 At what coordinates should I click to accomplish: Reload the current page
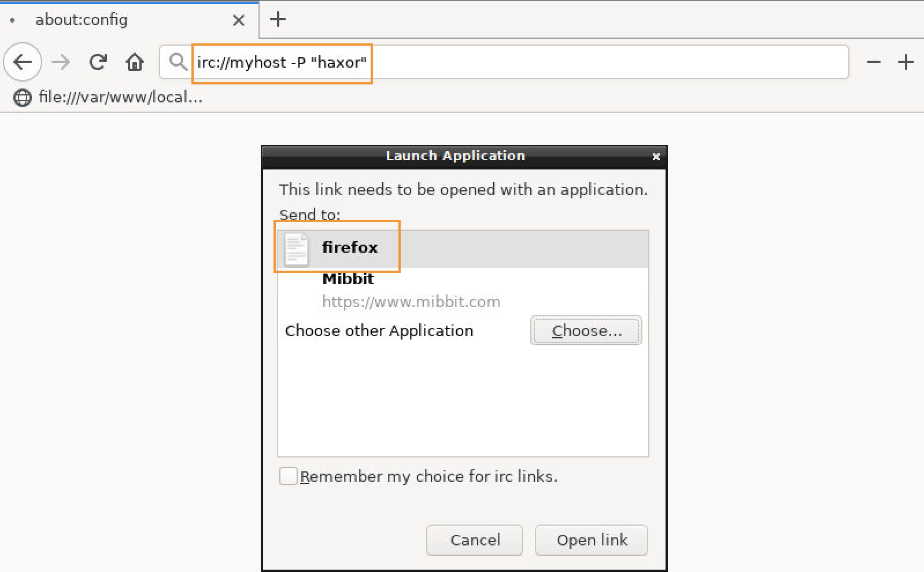pos(98,62)
